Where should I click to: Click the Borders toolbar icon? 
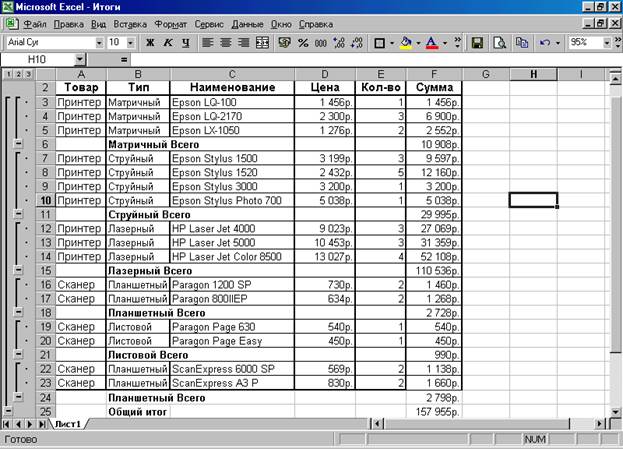pyautogui.click(x=379, y=43)
